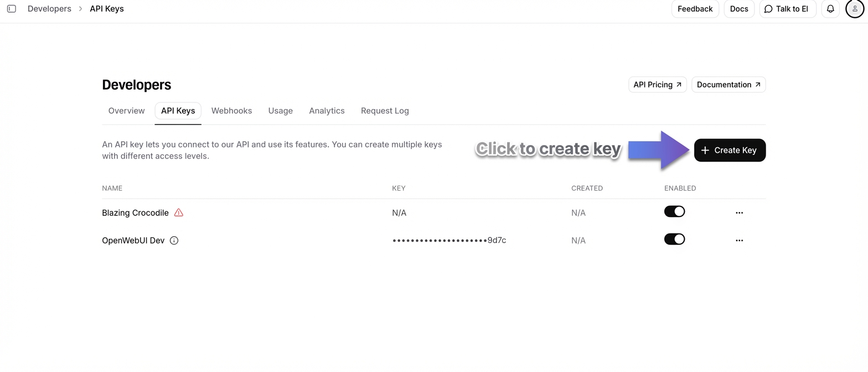This screenshot has height=372, width=868.
Task: Open the Feedback form
Action: [x=695, y=9]
